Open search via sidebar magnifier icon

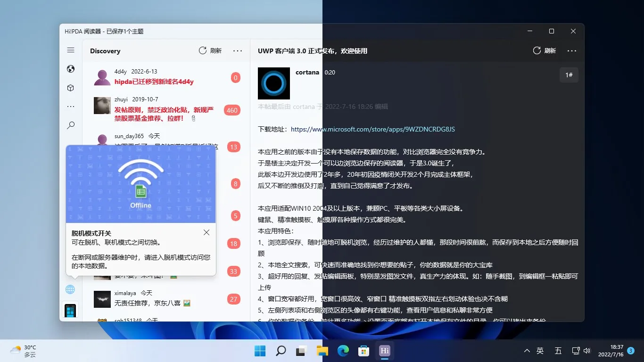[71, 125]
